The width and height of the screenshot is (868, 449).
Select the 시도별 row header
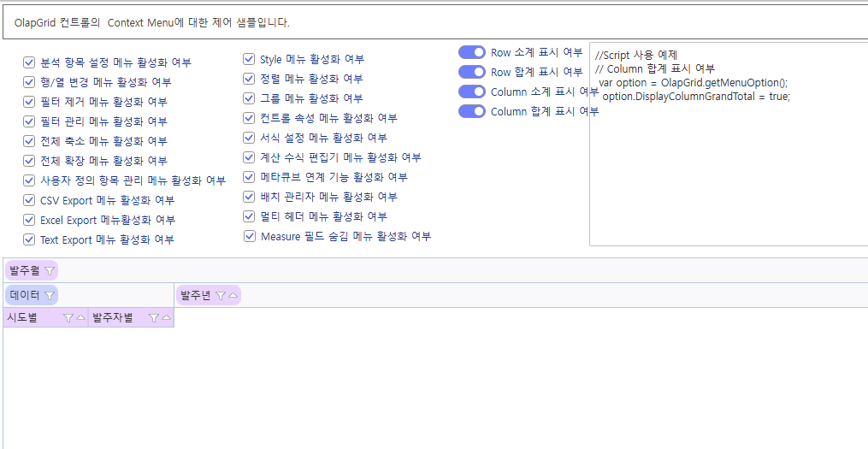(x=45, y=318)
